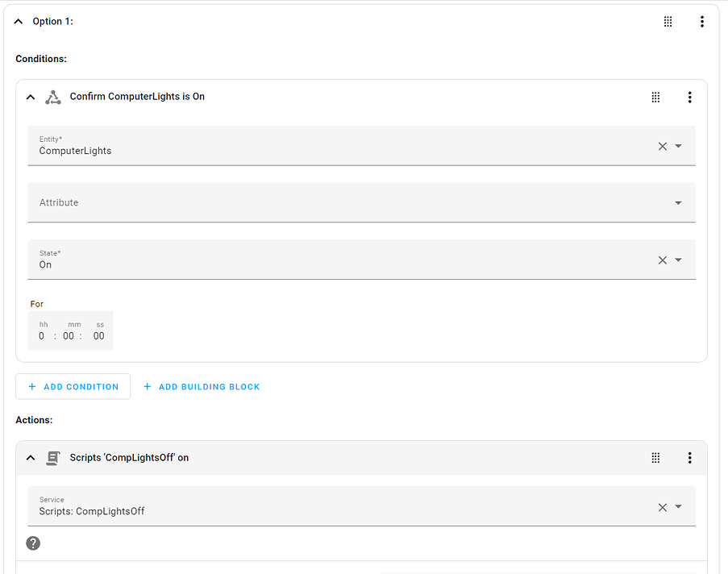Clear the State value On

point(663,260)
